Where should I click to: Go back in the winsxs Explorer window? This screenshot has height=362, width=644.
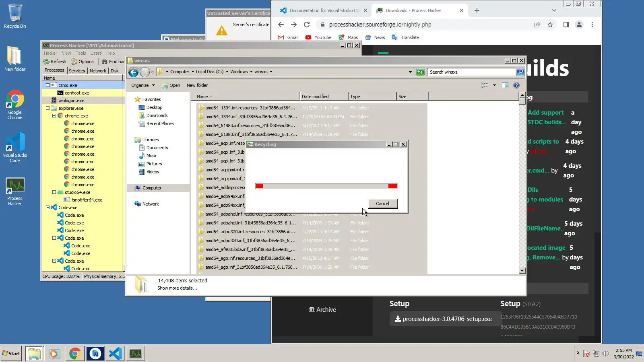point(133,72)
